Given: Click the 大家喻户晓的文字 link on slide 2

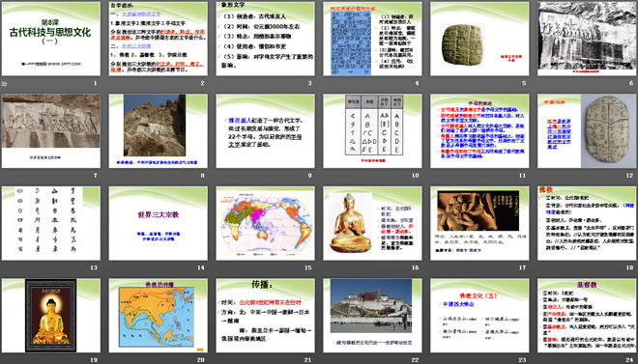Looking at the screenshot, I should coord(141,14).
